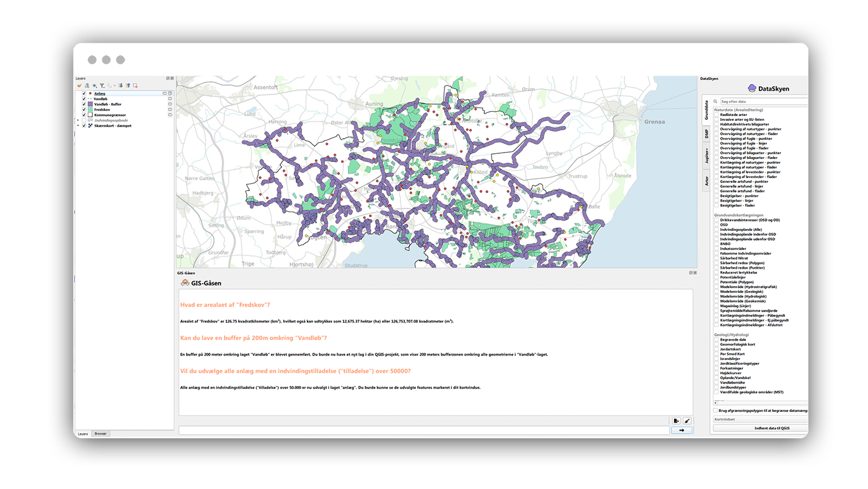Enable the Indvindingsoplande layer checkbox

84,120
